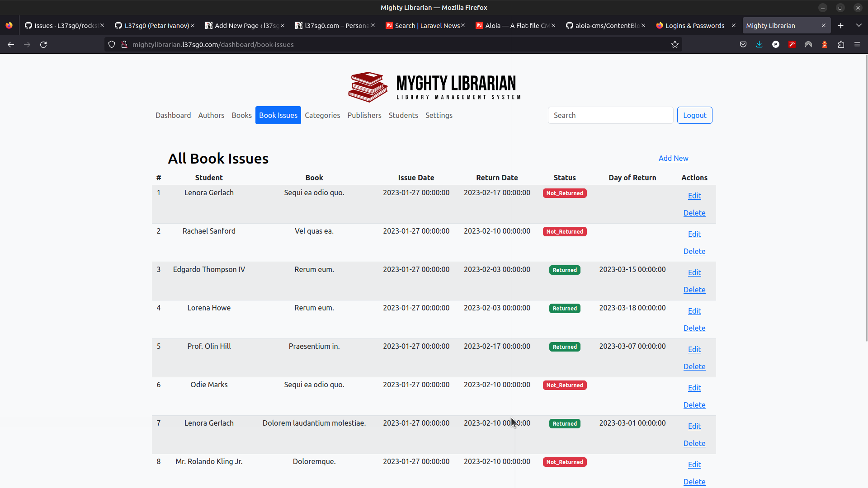Delete the Dolorem laudantium molestiae issue
The width and height of the screenshot is (868, 488).
tap(694, 443)
